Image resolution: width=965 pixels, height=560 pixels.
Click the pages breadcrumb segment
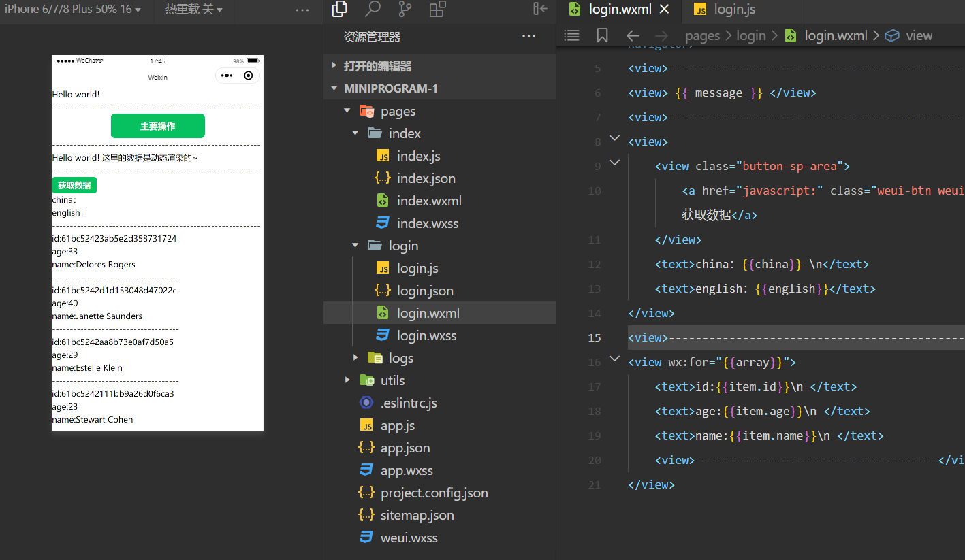pyautogui.click(x=702, y=36)
